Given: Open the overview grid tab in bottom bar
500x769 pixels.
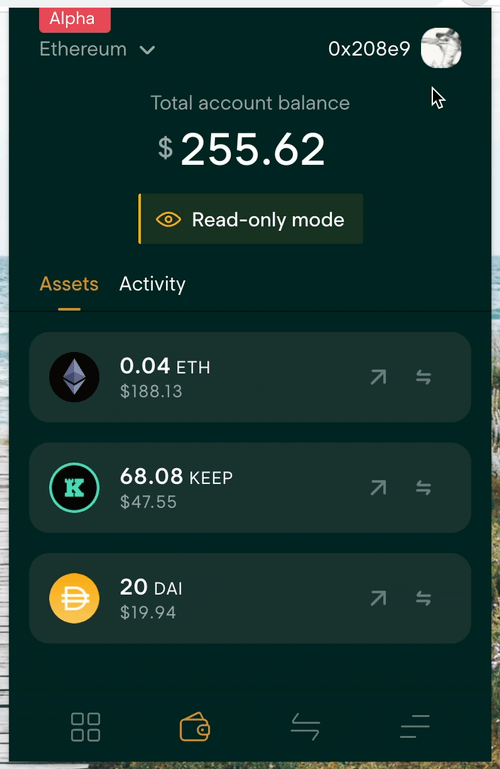Looking at the screenshot, I should [85, 727].
